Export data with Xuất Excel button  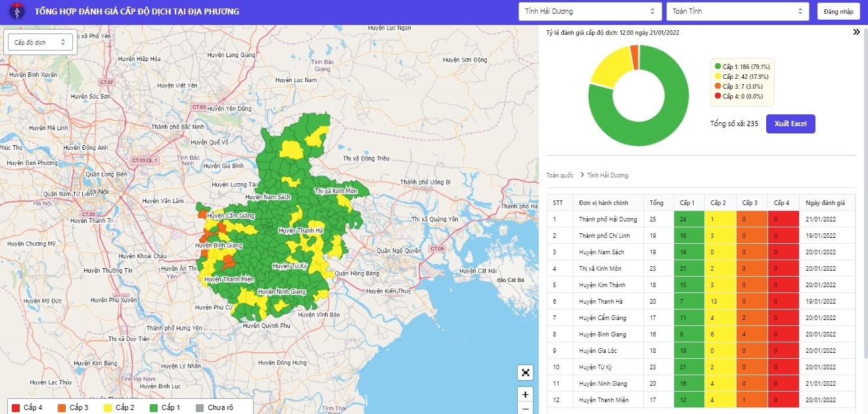click(790, 124)
